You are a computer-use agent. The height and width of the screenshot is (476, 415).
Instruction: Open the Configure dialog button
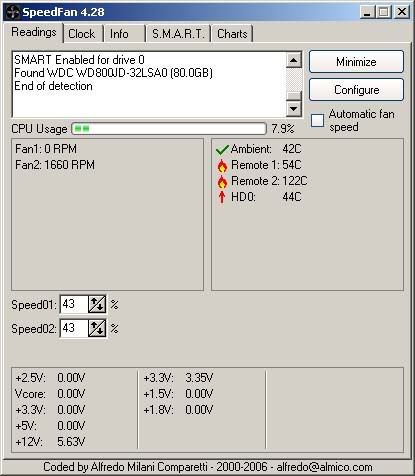click(x=356, y=90)
